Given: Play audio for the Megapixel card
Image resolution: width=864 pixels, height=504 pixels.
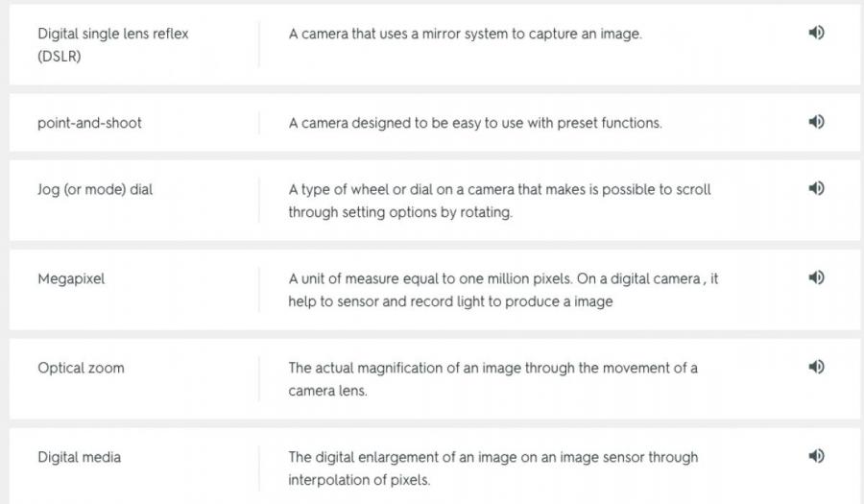Looking at the screenshot, I should pos(816,277).
